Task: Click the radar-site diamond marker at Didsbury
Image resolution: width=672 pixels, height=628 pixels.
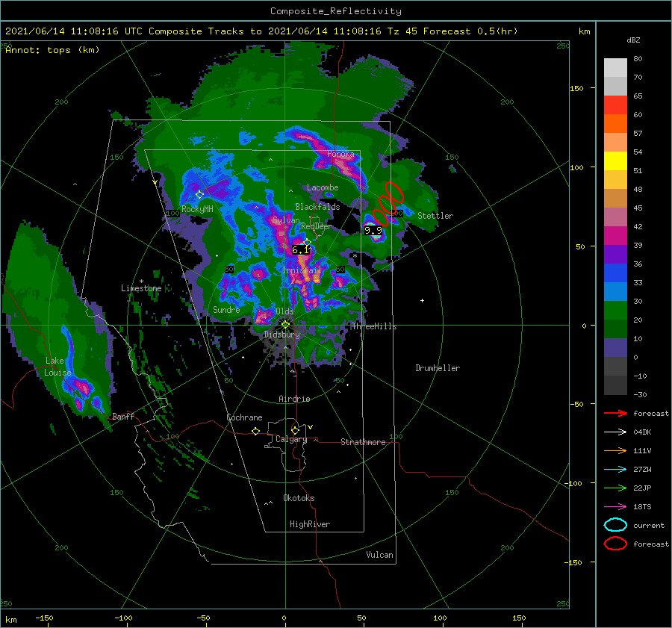Action: coord(285,325)
